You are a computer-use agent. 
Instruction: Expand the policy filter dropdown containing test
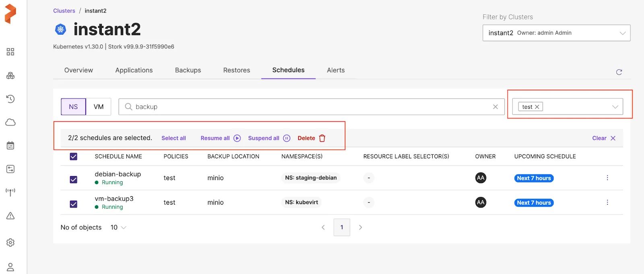615,107
